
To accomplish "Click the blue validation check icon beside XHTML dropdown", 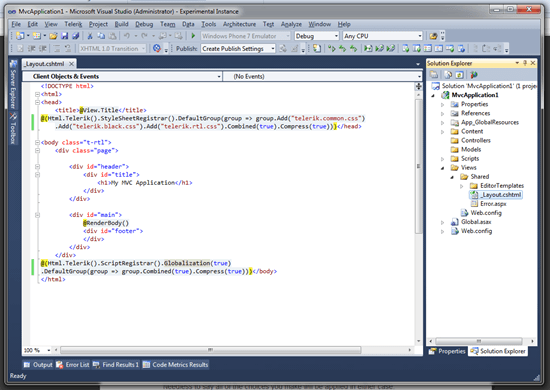I will point(157,48).
